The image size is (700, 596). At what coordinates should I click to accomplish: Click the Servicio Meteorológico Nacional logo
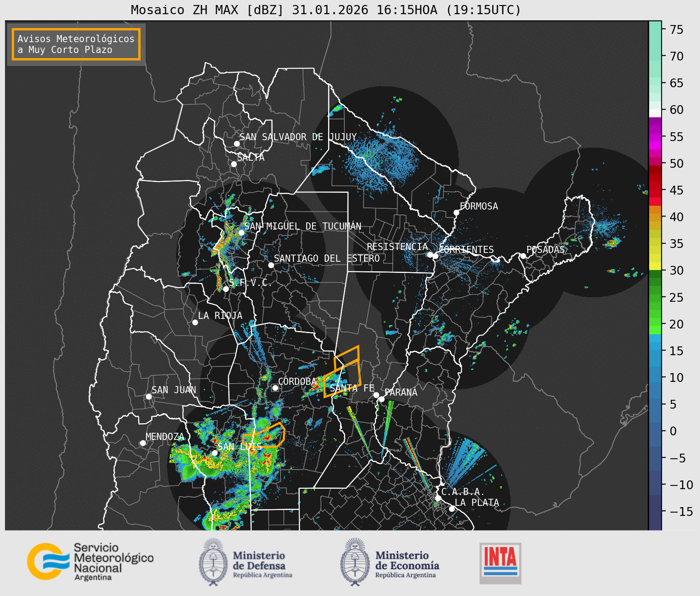tap(91, 561)
